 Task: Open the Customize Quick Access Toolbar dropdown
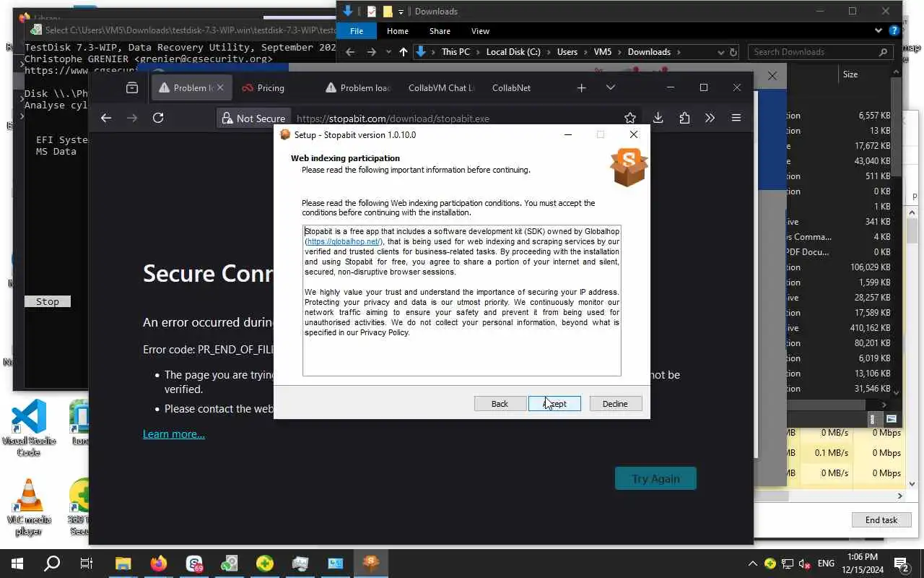click(x=401, y=12)
